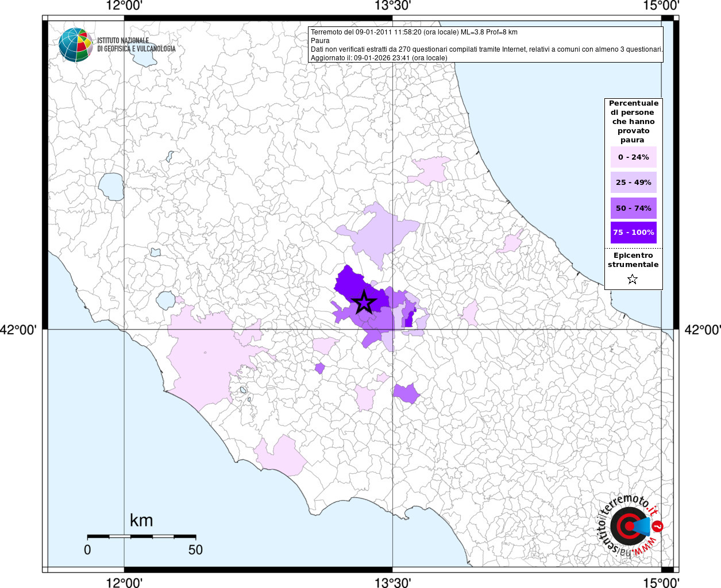Image resolution: width=721 pixels, height=588 pixels.
Task: Select the 25 - 49% legend swatch
Action: [x=633, y=182]
